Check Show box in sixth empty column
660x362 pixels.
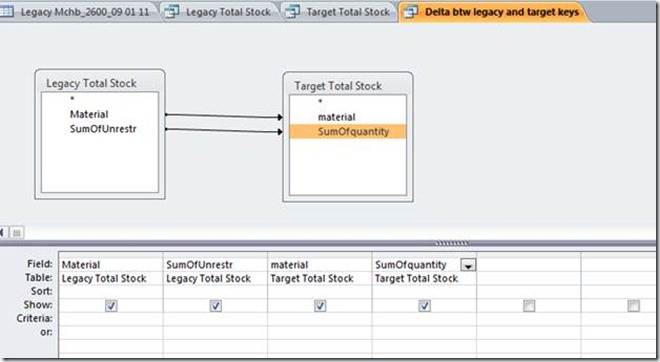633,306
